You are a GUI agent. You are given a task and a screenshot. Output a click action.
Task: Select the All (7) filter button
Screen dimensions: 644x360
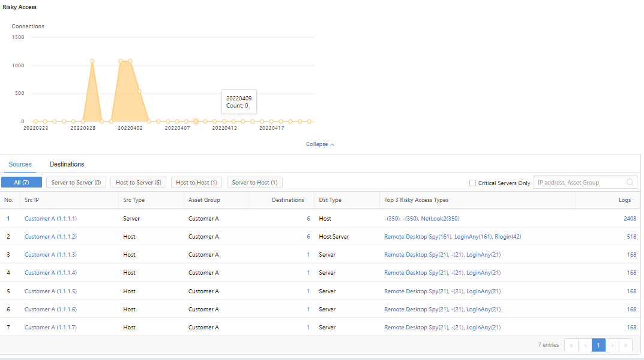tap(22, 182)
